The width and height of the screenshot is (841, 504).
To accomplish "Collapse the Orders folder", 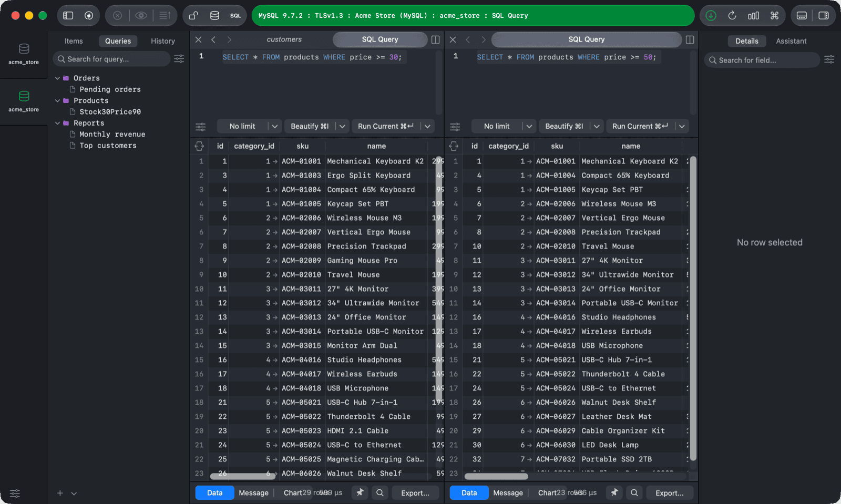I will click(x=58, y=78).
